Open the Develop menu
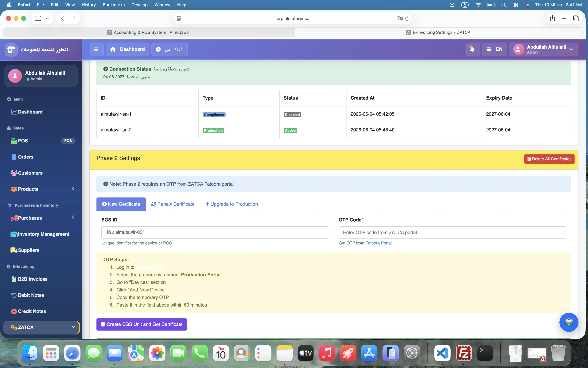The height and width of the screenshot is (368, 588). 139,5
